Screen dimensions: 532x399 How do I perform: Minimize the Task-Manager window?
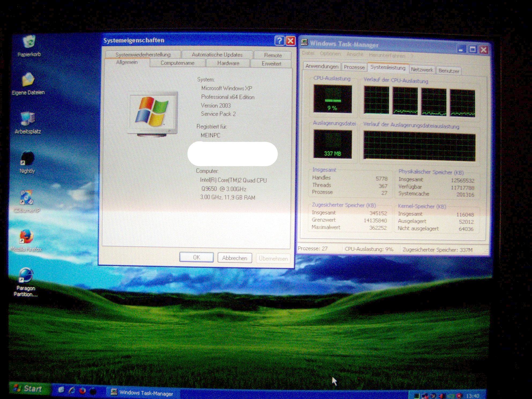click(x=461, y=49)
